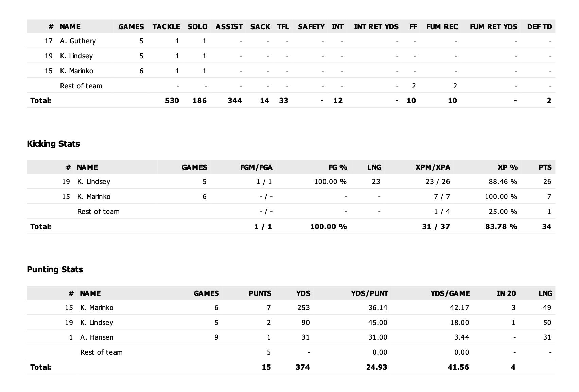Screen dimensions: 579x392
Task: Click the Kicking Stats heading
Action: [53, 144]
